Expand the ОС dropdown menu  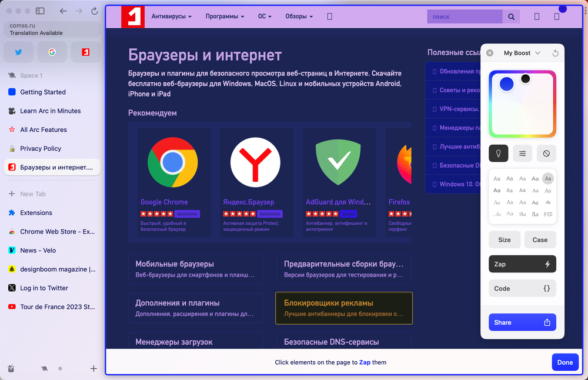(265, 16)
